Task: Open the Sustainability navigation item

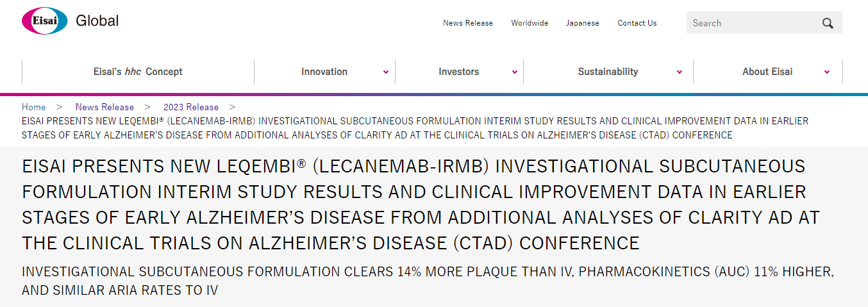Action: pyautogui.click(x=608, y=72)
